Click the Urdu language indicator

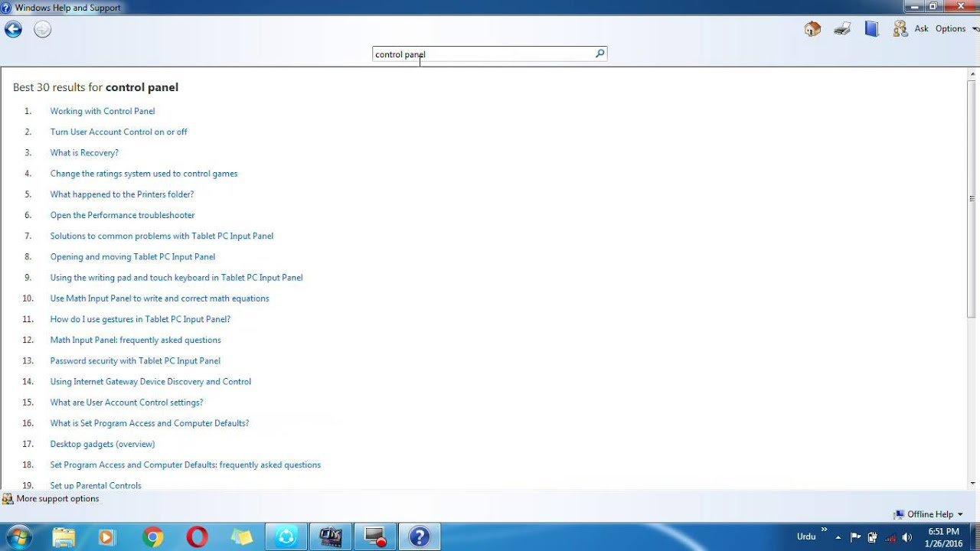pyautogui.click(x=806, y=536)
